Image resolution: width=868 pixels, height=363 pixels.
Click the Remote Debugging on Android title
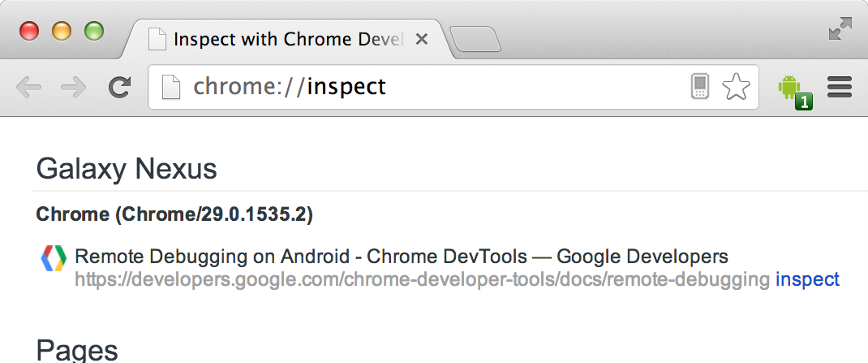tap(401, 257)
